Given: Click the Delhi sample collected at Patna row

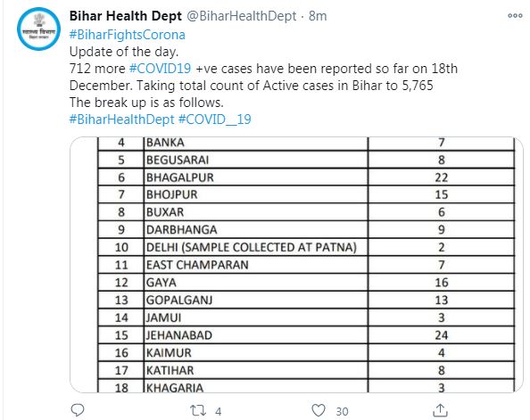Looking at the screenshot, I should click(306, 247).
